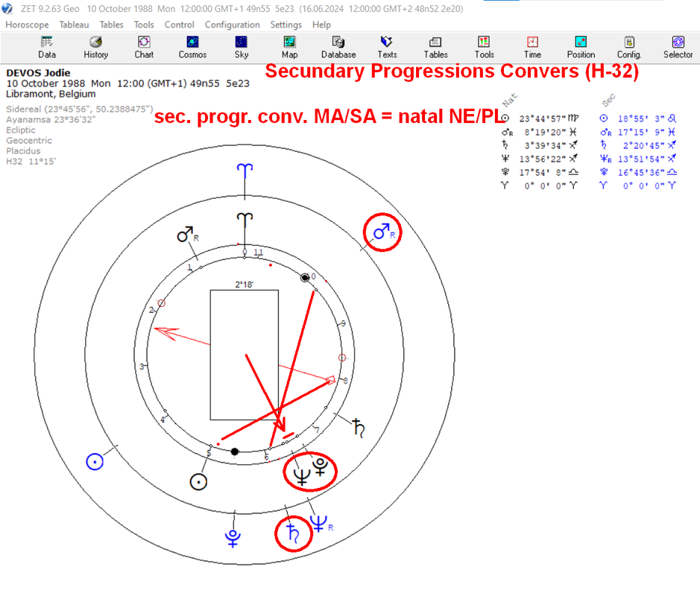Click the Ayanamsa 23°36'32" text
The width and height of the screenshot is (700, 596).
tap(51, 119)
